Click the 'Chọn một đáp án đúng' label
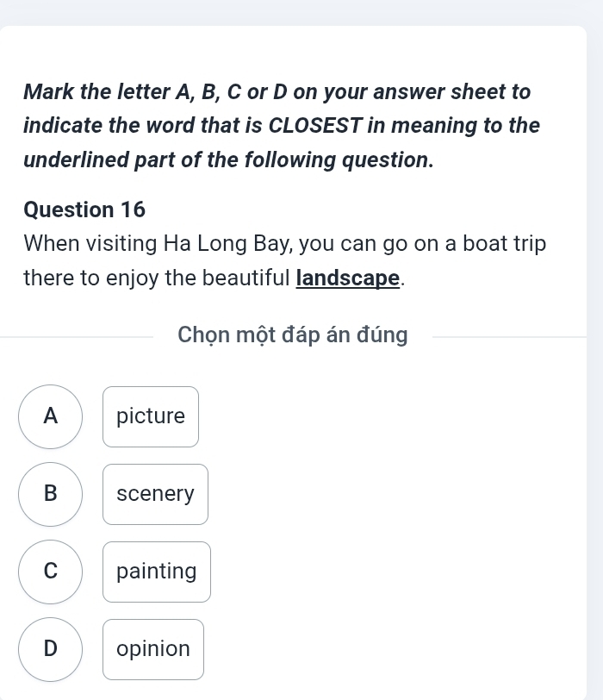Viewport: 603px width, 700px height. [293, 335]
